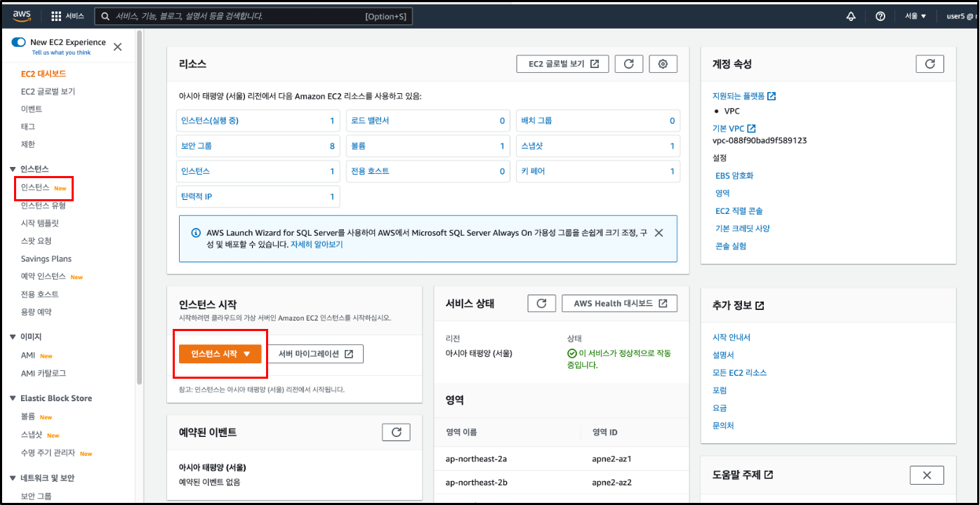Open EBS 암호화 settings link

(734, 175)
